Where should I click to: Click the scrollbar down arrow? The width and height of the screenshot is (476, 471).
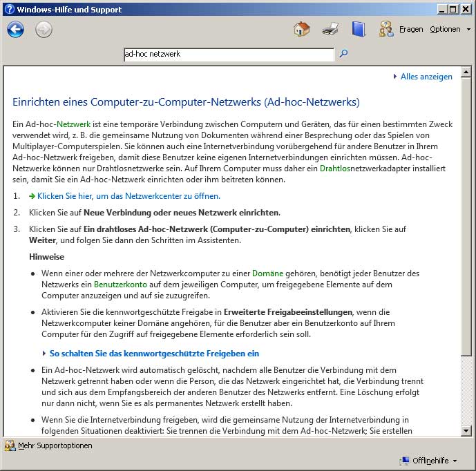[466, 431]
